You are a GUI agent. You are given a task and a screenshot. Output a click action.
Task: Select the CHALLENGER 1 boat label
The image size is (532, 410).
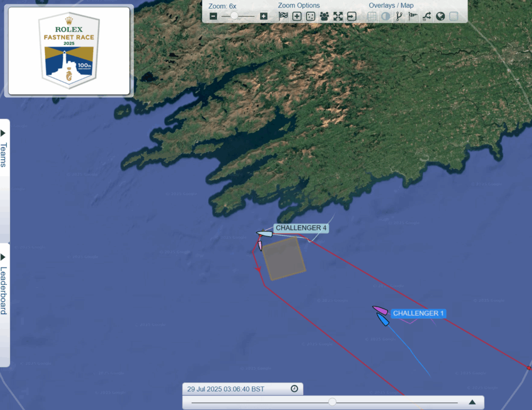[418, 313]
